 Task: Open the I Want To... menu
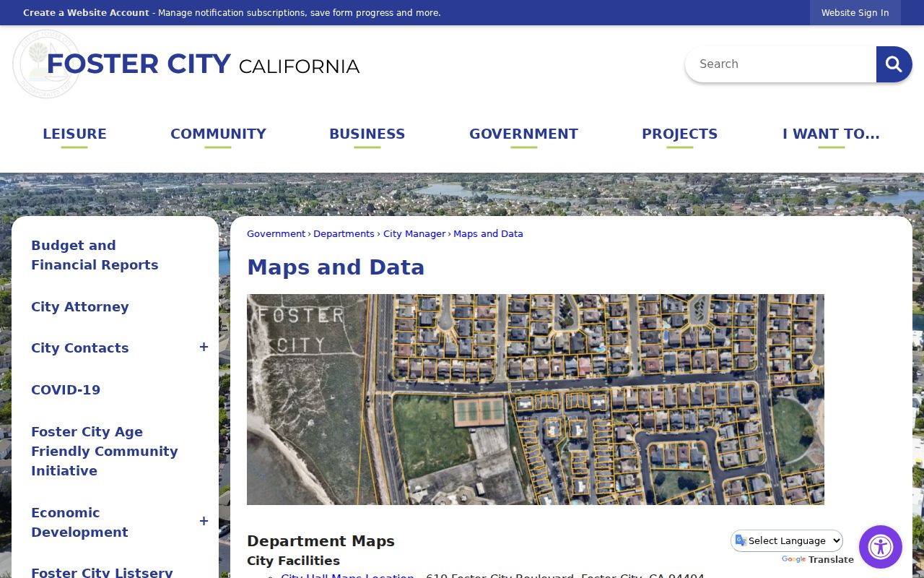click(x=831, y=134)
